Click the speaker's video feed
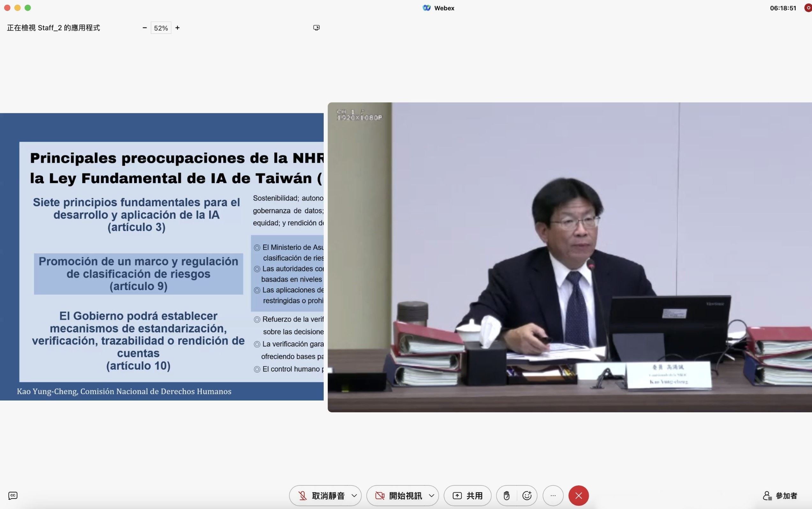812x509 pixels. coord(570,257)
